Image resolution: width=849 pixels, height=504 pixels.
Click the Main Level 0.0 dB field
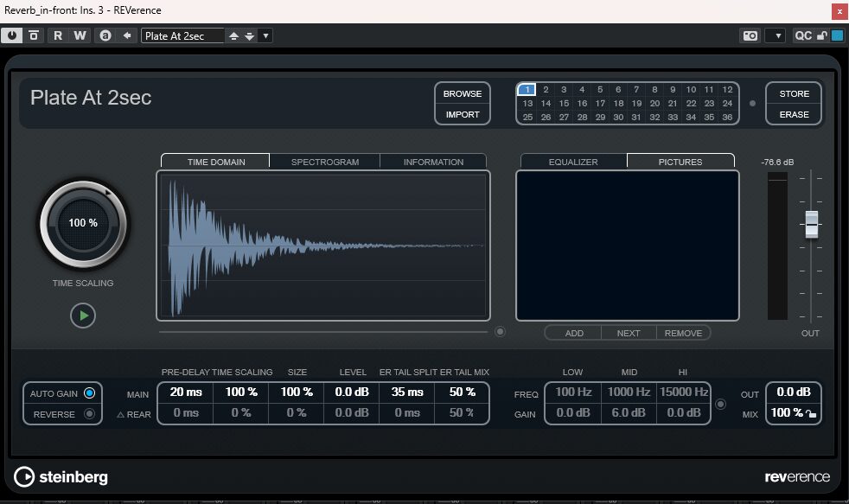tap(352, 392)
